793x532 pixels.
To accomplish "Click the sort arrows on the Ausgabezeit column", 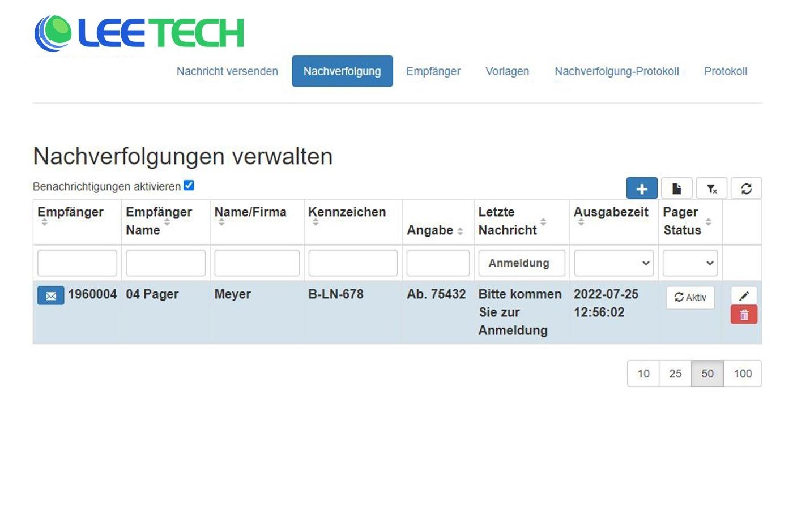I will pyautogui.click(x=581, y=221).
